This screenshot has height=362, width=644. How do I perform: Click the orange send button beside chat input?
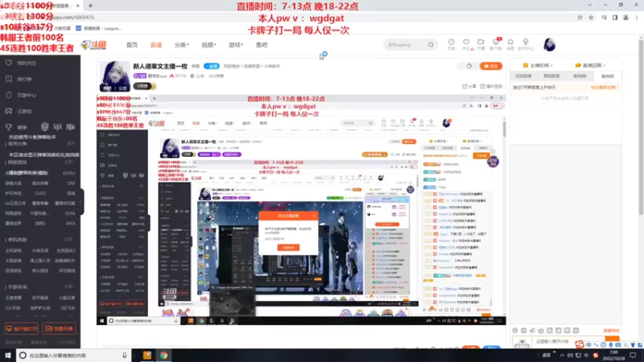[x=612, y=340]
